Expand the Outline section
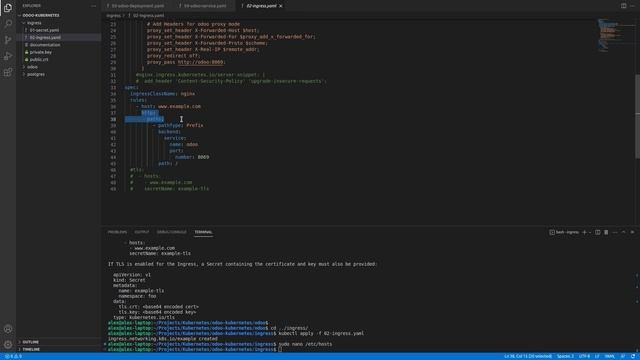 pyautogui.click(x=31, y=342)
